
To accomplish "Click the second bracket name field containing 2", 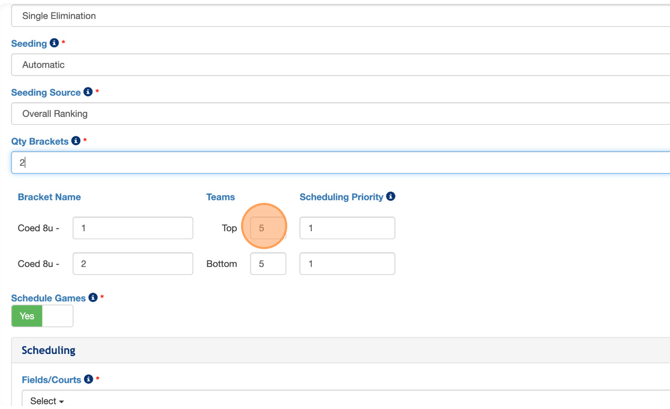I will click(132, 264).
